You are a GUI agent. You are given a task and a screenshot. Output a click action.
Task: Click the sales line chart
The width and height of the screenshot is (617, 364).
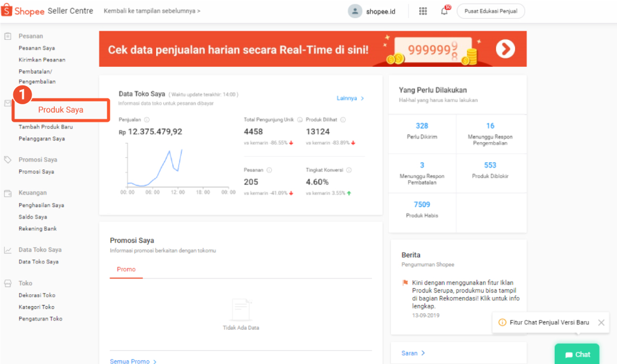[x=178, y=167]
